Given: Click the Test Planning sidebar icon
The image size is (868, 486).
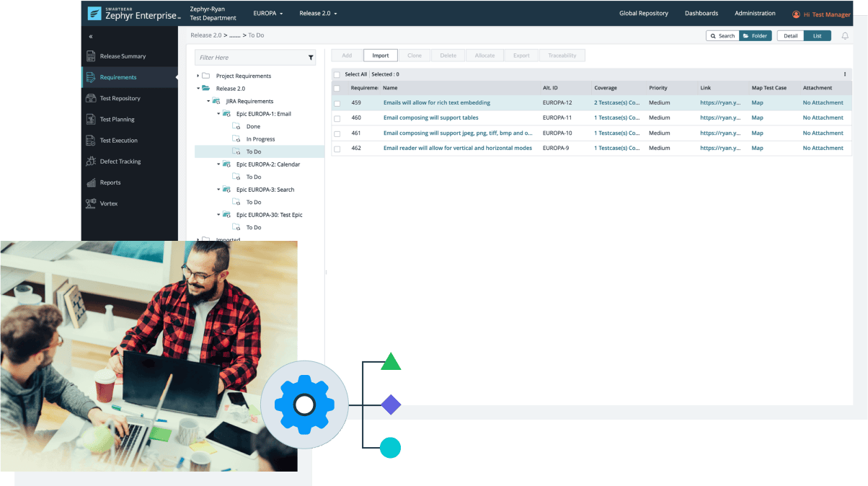Looking at the screenshot, I should pyautogui.click(x=91, y=119).
